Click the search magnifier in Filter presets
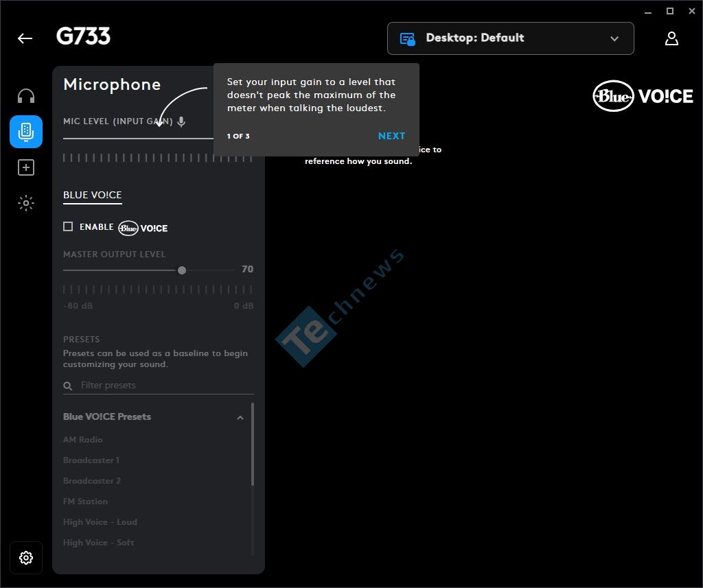Screen dimensions: 703x588 (68, 386)
